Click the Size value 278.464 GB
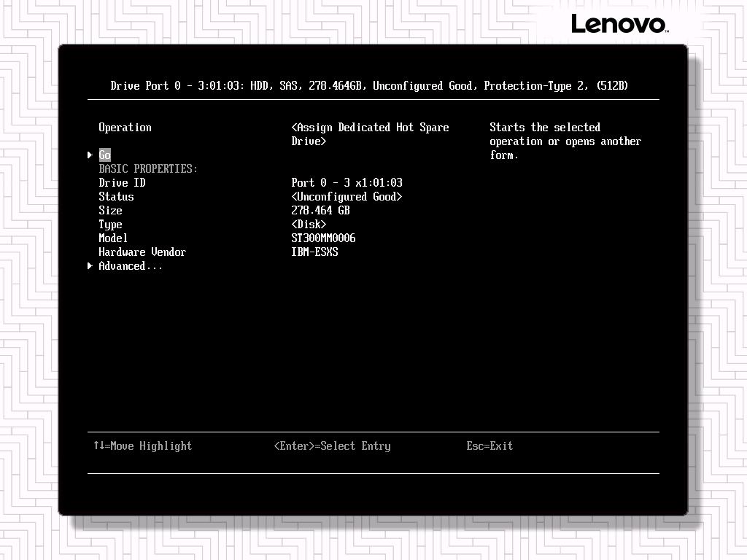This screenshot has width=747, height=560. click(320, 211)
